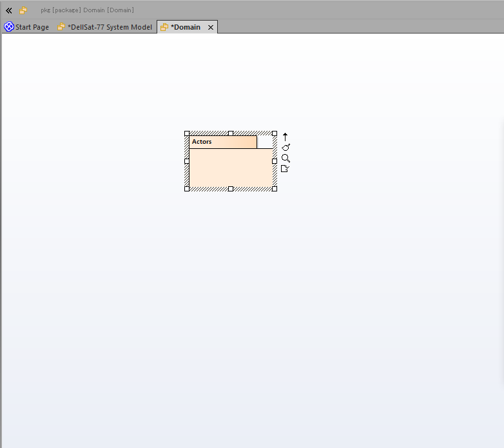Open the edit note icon by Actors
The width and height of the screenshot is (504, 448).
[x=285, y=168]
